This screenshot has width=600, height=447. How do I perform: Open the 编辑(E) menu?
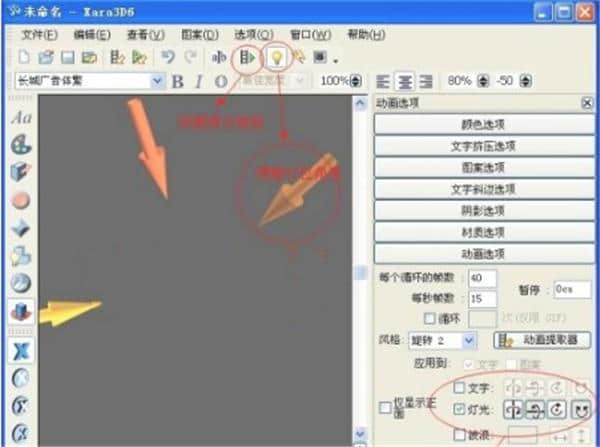[x=92, y=35]
